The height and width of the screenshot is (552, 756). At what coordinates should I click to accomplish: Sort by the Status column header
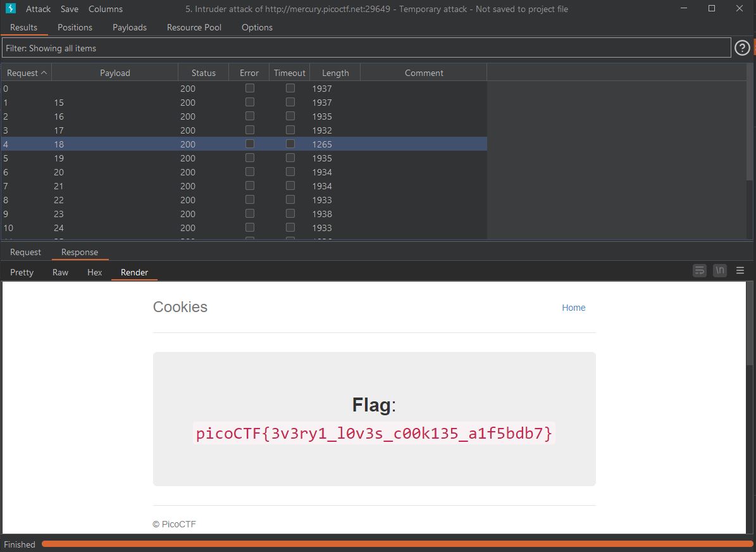click(204, 73)
